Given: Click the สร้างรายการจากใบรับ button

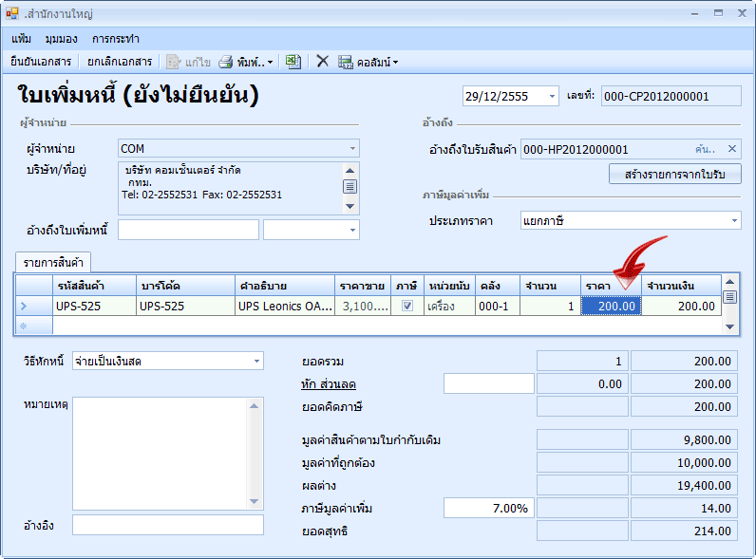Looking at the screenshot, I should [x=674, y=175].
